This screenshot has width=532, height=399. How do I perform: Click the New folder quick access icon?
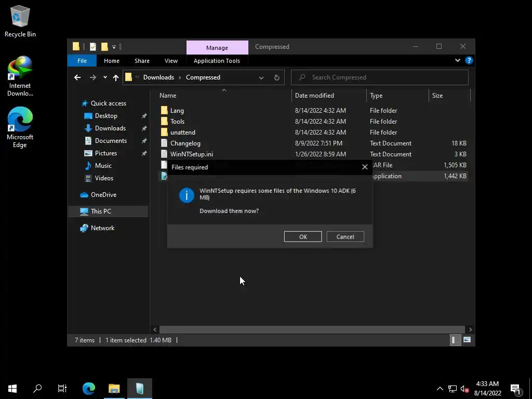[x=104, y=46]
